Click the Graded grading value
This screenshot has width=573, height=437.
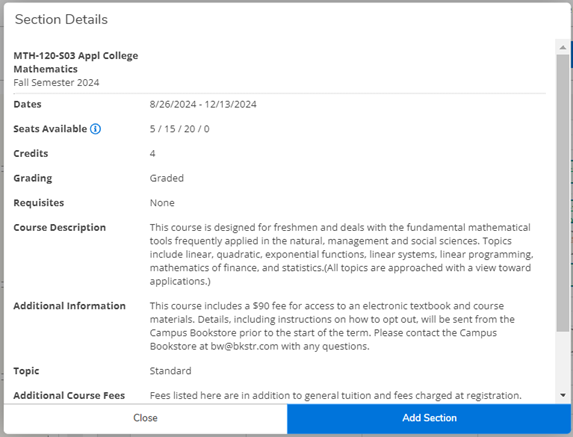[x=167, y=178]
